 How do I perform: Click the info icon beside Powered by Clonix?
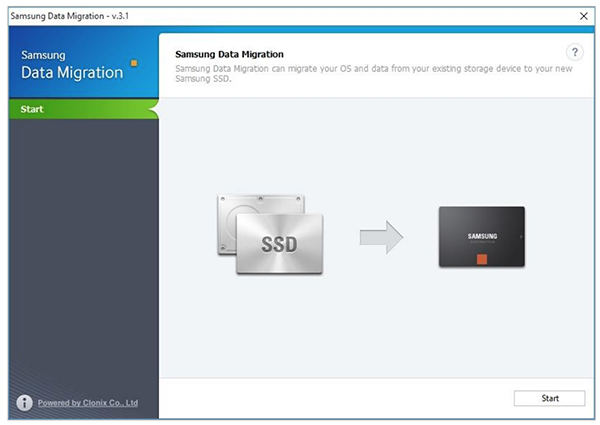coord(24,402)
